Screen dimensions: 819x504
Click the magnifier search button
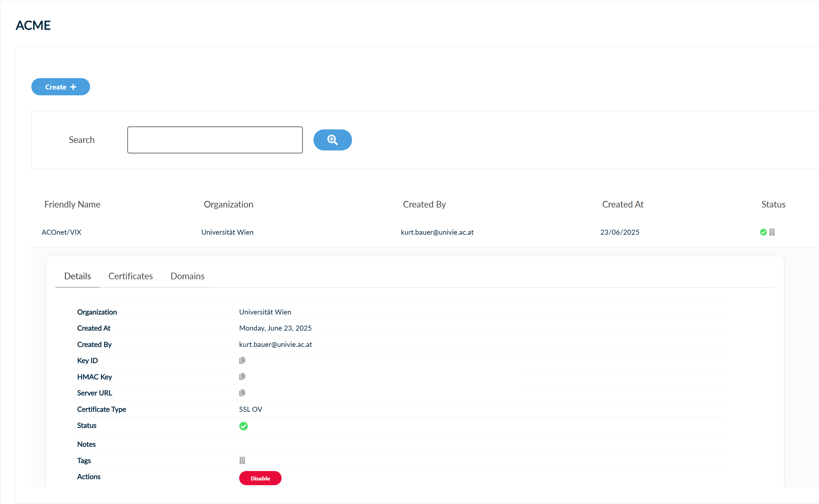pyautogui.click(x=332, y=140)
